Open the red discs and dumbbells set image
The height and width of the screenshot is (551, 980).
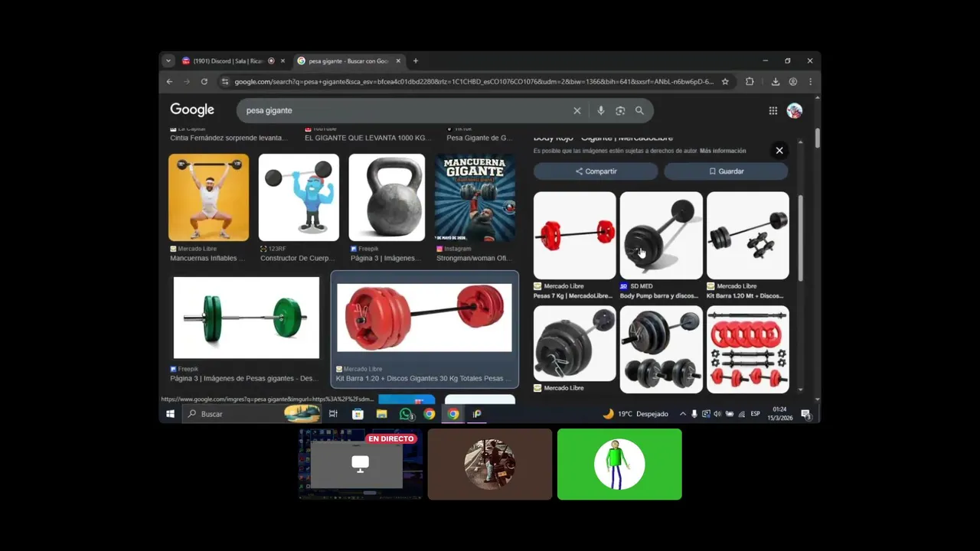pyautogui.click(x=747, y=349)
